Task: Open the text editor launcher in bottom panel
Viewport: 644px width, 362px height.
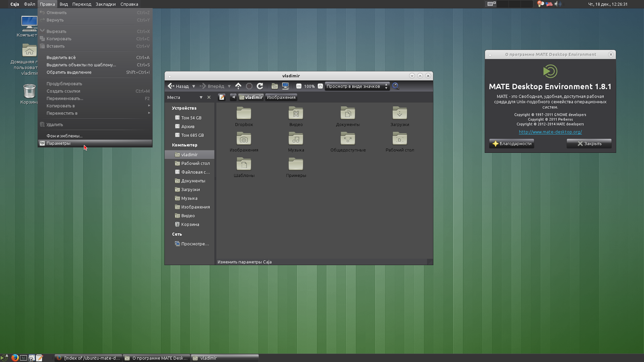Action: tap(39, 358)
